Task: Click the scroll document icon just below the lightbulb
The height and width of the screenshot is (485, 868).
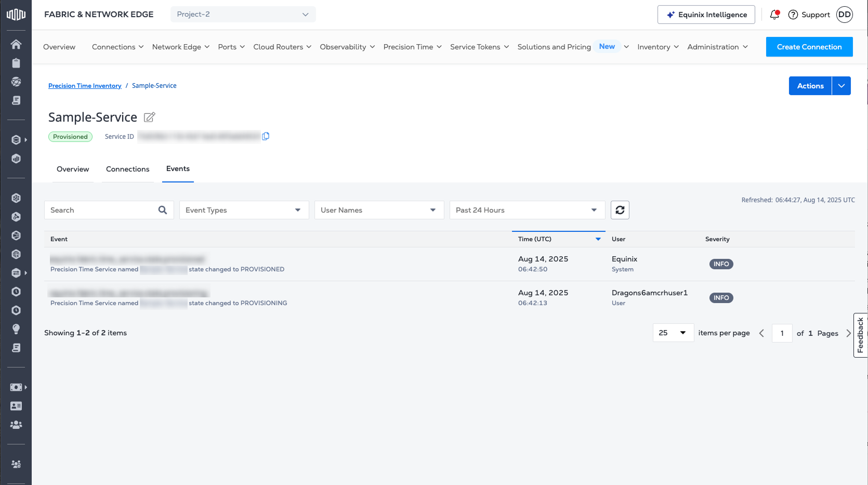Action: tap(16, 348)
